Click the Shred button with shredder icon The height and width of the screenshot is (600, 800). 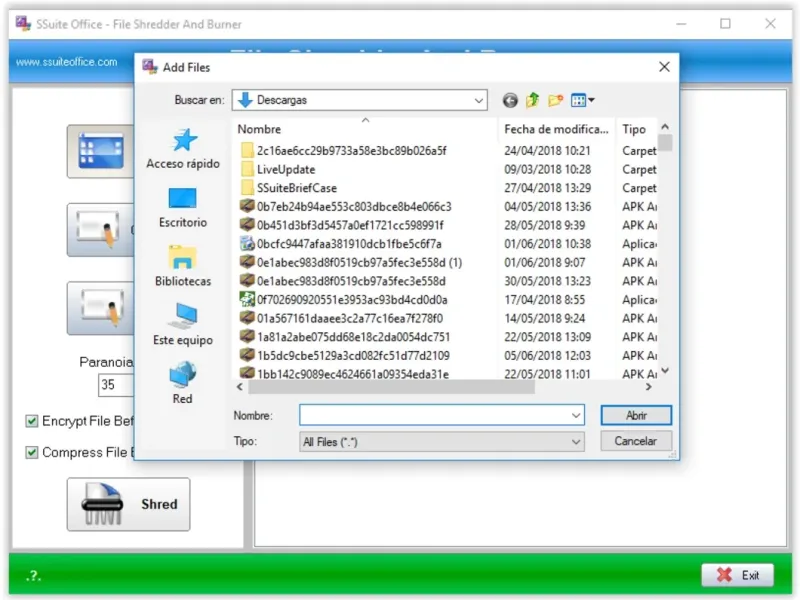coord(129,504)
